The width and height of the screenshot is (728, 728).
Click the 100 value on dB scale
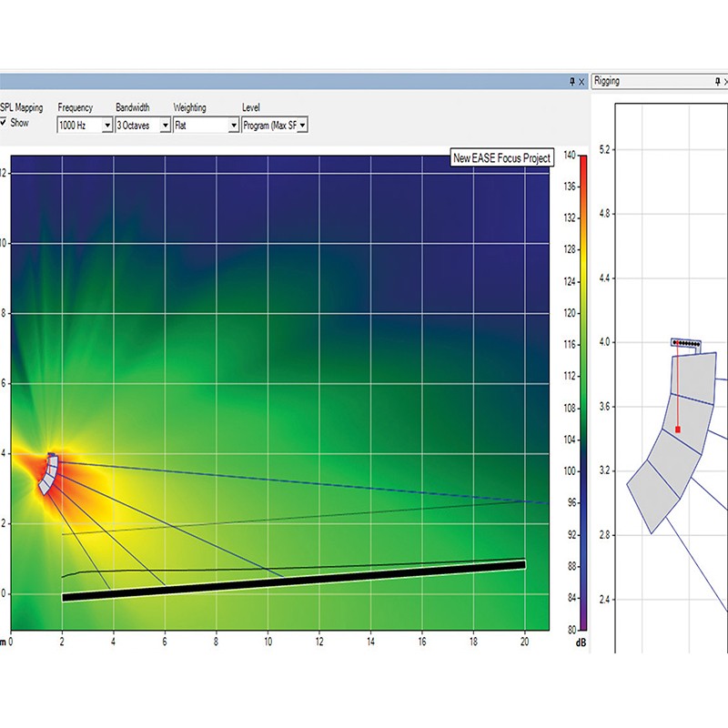tap(570, 470)
